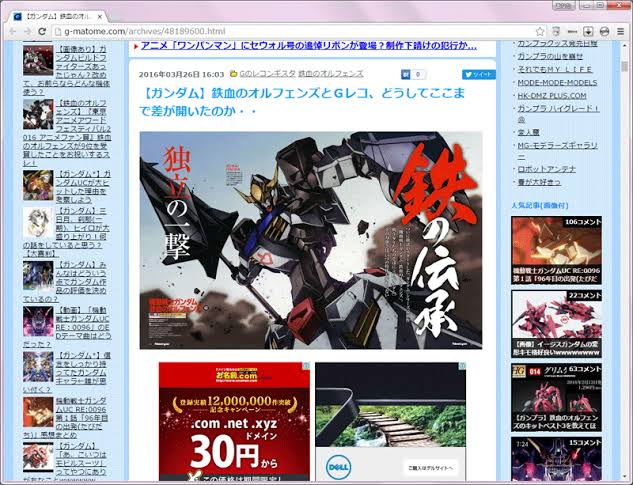The width and height of the screenshot is (633, 485).
Task: Click the ad info icon on お名前.com ad
Action: [306, 366]
